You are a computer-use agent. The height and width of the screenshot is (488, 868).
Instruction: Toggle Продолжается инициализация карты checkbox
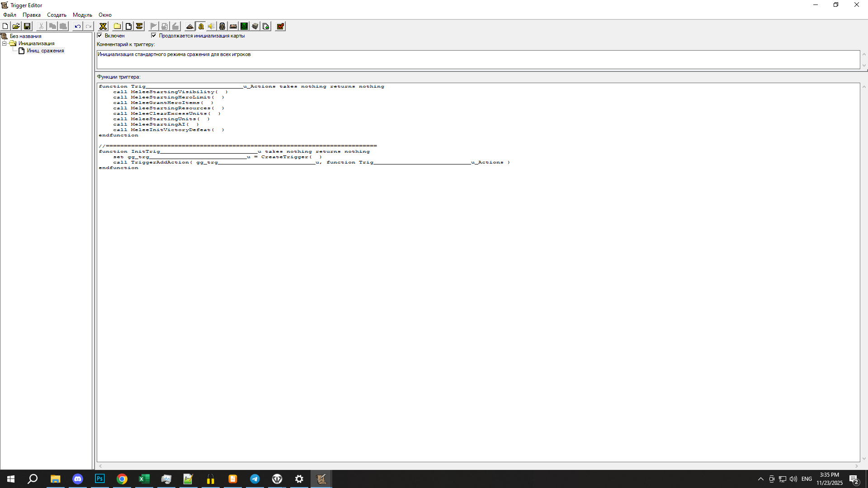point(154,35)
